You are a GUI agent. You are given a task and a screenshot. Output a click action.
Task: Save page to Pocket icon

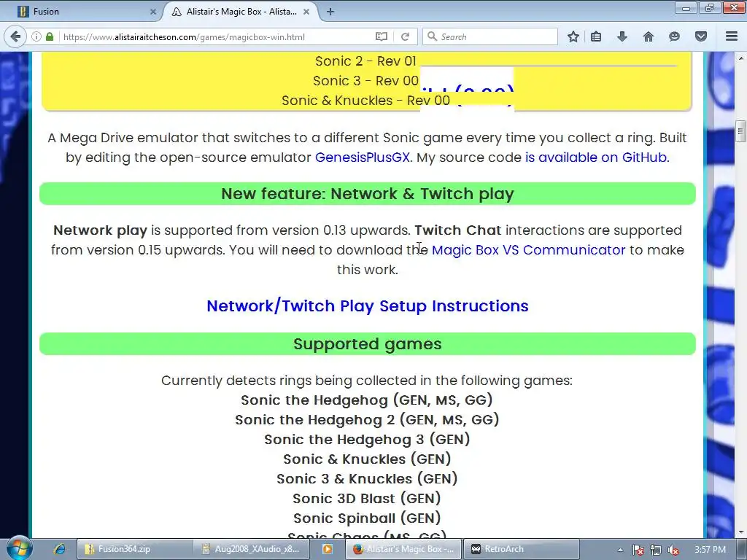coord(701,36)
